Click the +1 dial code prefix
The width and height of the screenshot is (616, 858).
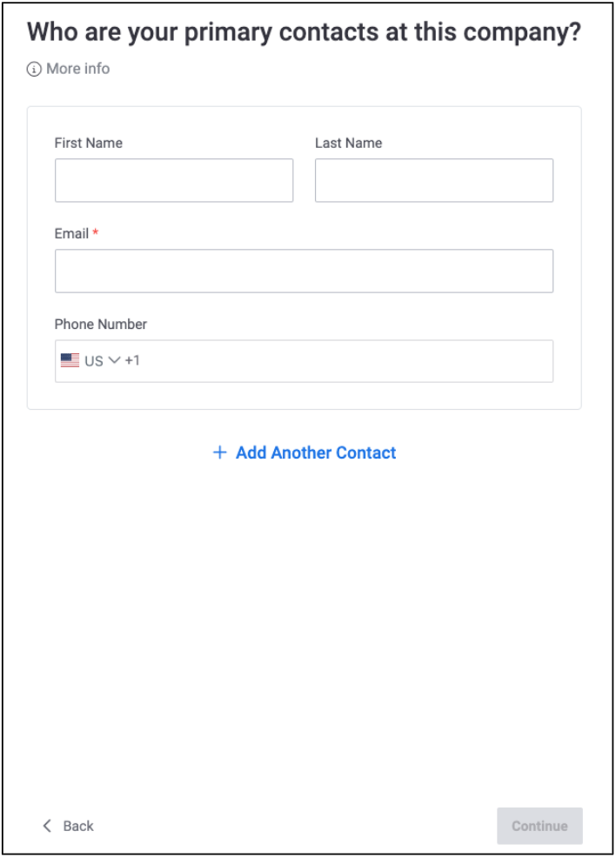click(132, 360)
